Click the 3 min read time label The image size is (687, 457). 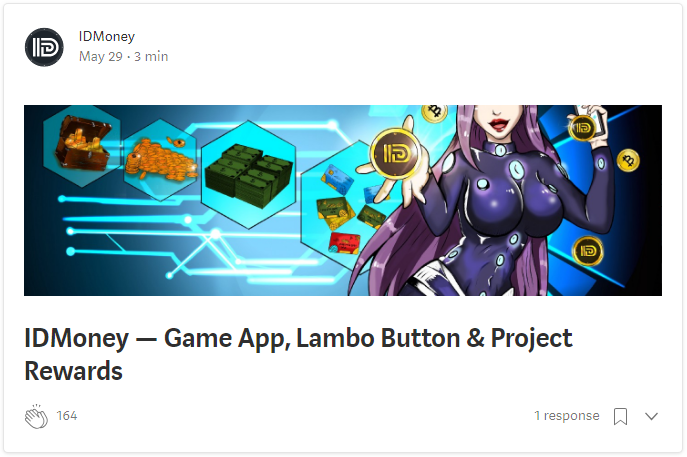click(151, 57)
